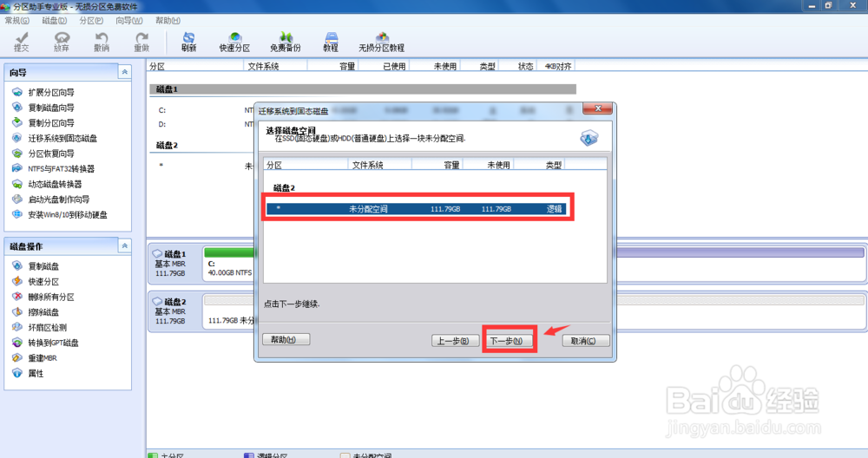Open the 分区(P) menu
Image resolution: width=868 pixels, height=458 pixels.
coord(91,21)
